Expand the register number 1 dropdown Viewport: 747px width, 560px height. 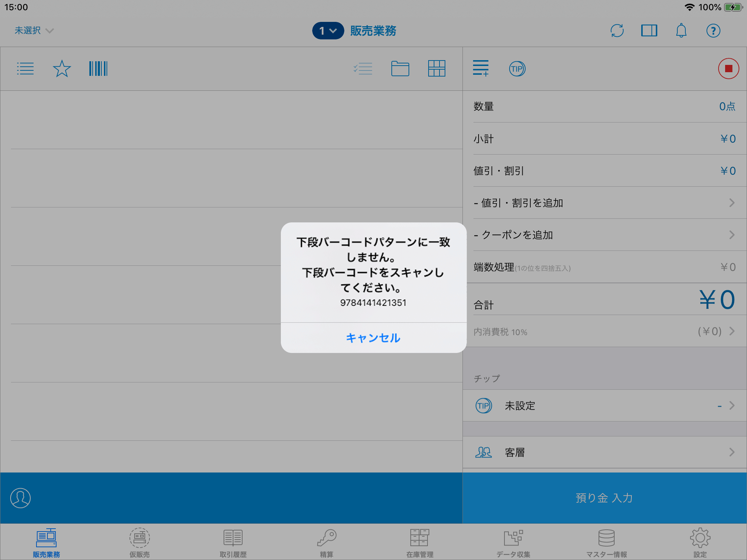click(x=328, y=31)
